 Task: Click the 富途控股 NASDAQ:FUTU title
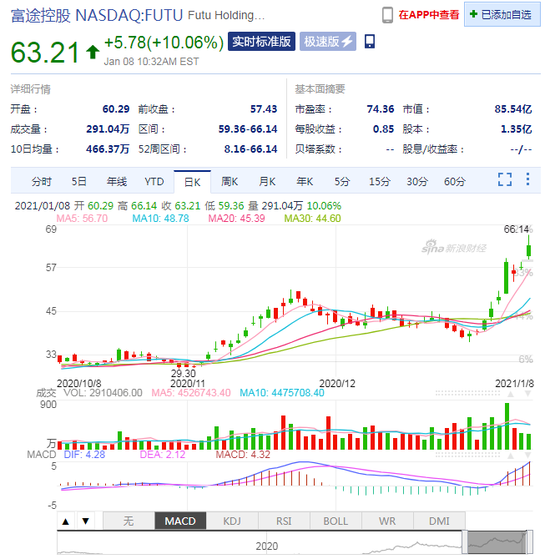[97, 16]
